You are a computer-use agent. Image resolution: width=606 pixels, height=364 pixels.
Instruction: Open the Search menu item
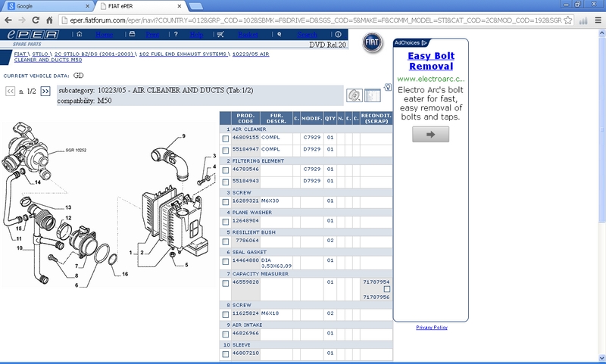(307, 35)
